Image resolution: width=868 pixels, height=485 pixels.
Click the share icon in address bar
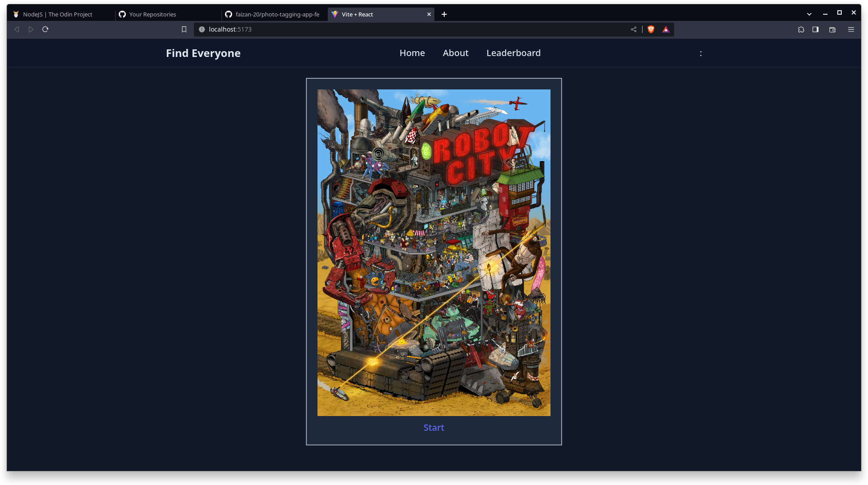coord(634,29)
